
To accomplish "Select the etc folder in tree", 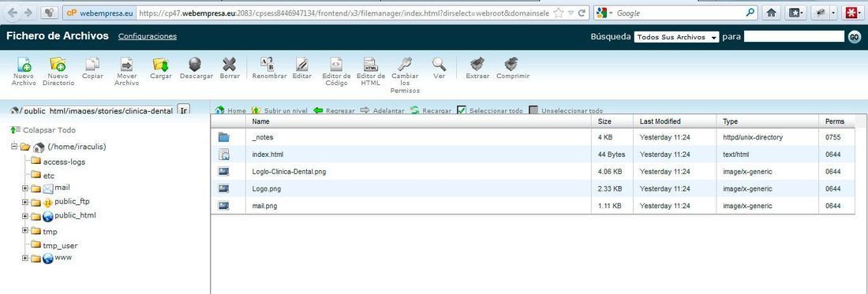I will pyautogui.click(x=49, y=176).
